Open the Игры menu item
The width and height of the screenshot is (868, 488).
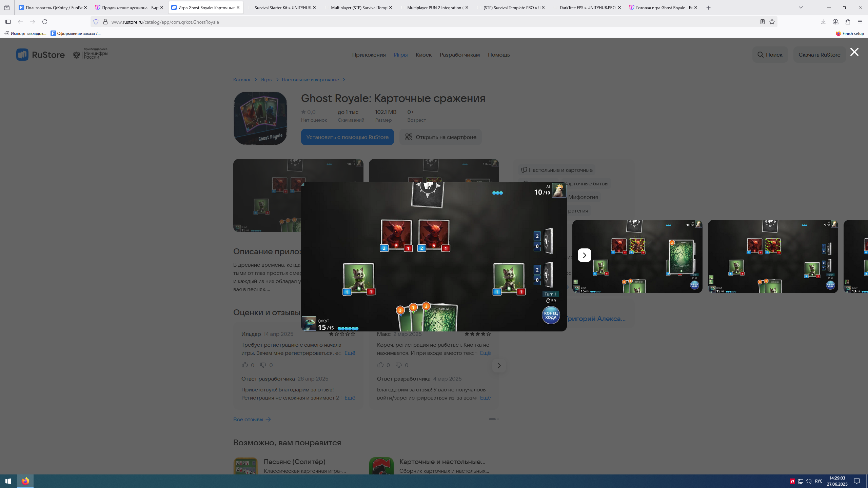tap(400, 55)
